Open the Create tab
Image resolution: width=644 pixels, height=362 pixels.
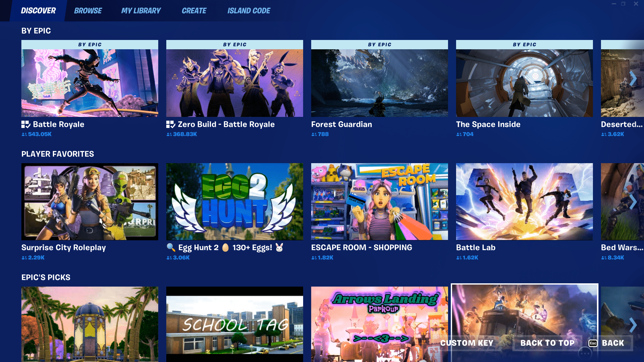[194, 11]
